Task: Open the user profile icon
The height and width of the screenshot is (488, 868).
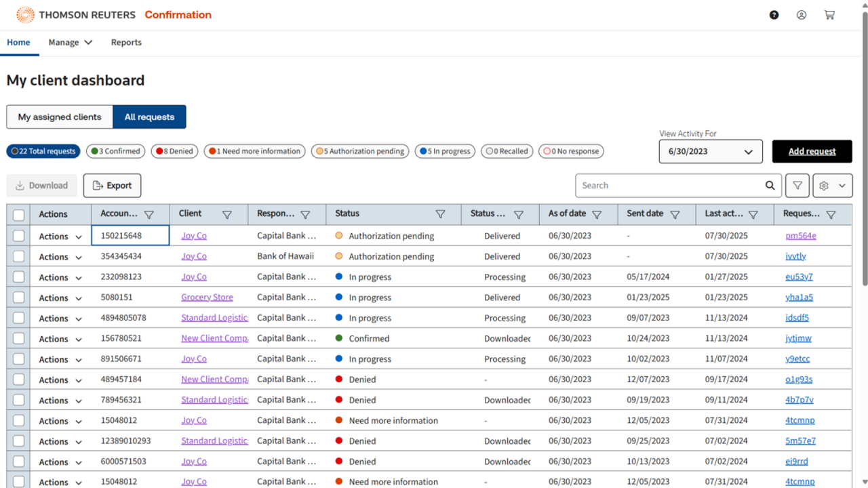Action: point(802,15)
